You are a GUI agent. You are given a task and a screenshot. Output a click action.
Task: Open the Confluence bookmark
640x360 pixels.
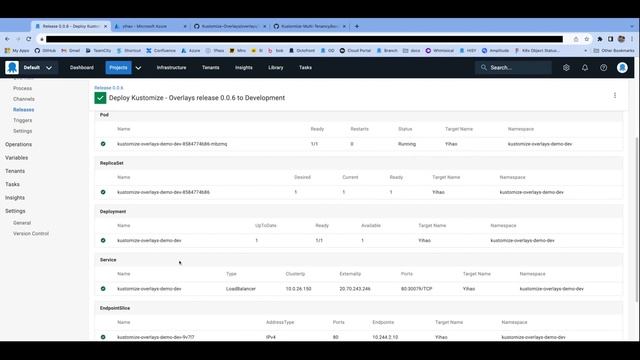coord(161,51)
